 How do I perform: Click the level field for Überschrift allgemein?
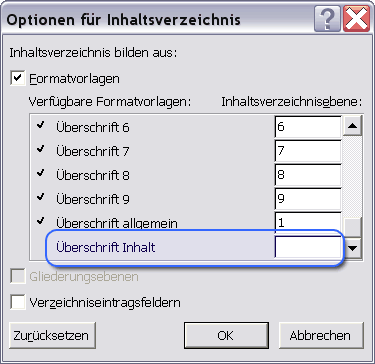coord(308,223)
